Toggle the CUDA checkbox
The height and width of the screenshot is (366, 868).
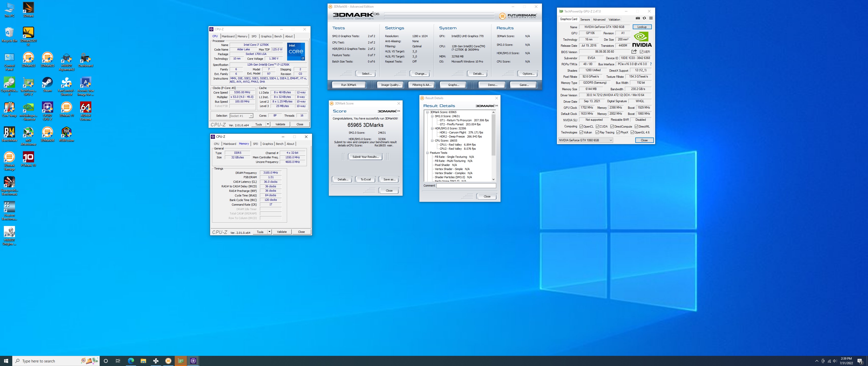coord(597,127)
